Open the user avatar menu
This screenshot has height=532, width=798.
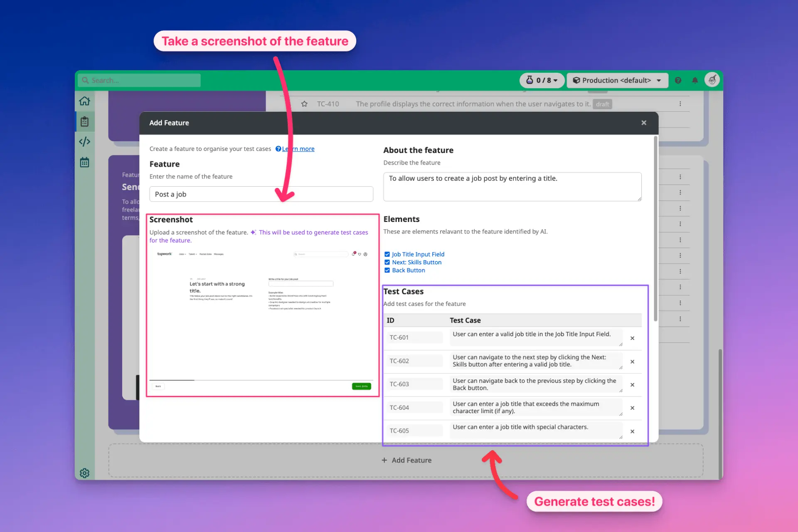[712, 79]
